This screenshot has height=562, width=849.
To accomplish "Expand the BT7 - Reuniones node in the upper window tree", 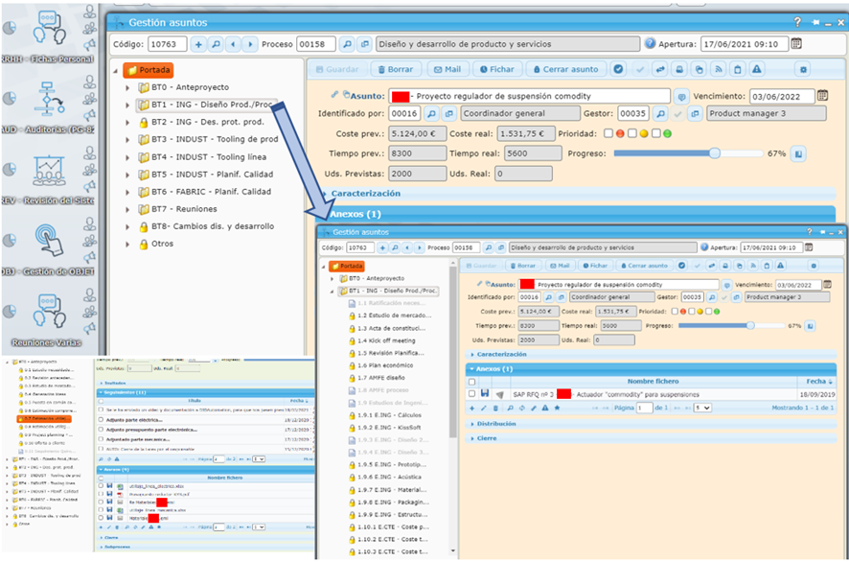I will click(x=128, y=210).
